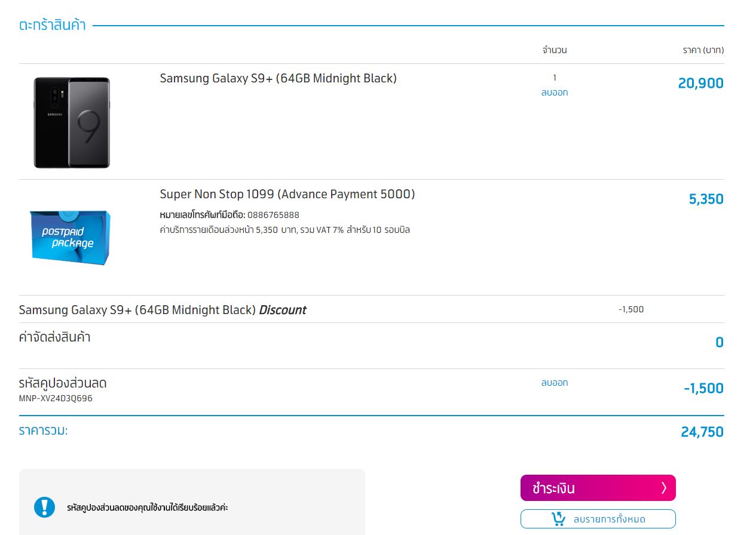Click ราคารวม total label
This screenshot has height=535, width=756.
(43, 430)
